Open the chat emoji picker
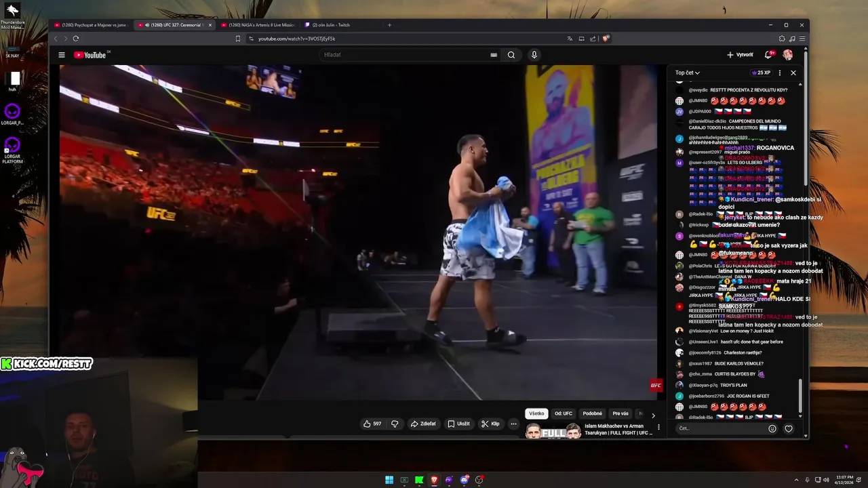Image resolution: width=868 pixels, height=488 pixels. (x=772, y=428)
